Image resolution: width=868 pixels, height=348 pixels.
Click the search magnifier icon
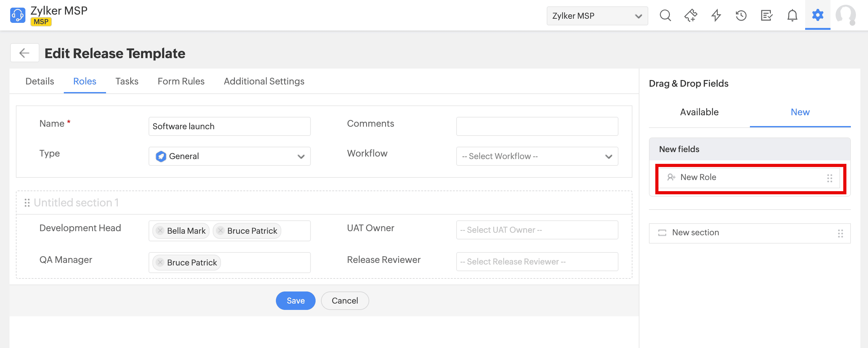(x=665, y=16)
